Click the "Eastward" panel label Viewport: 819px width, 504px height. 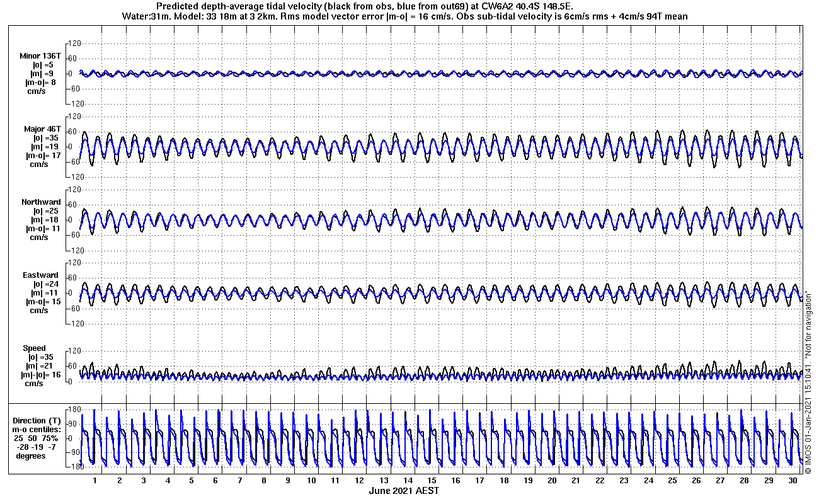click(x=41, y=275)
